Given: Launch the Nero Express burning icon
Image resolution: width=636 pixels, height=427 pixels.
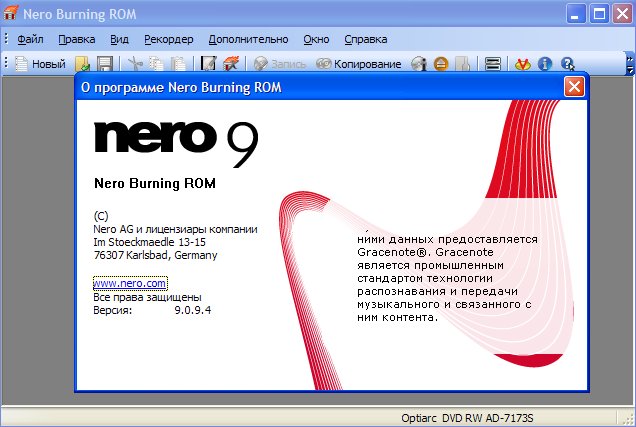Looking at the screenshot, I should pyautogui.click(x=231, y=64).
